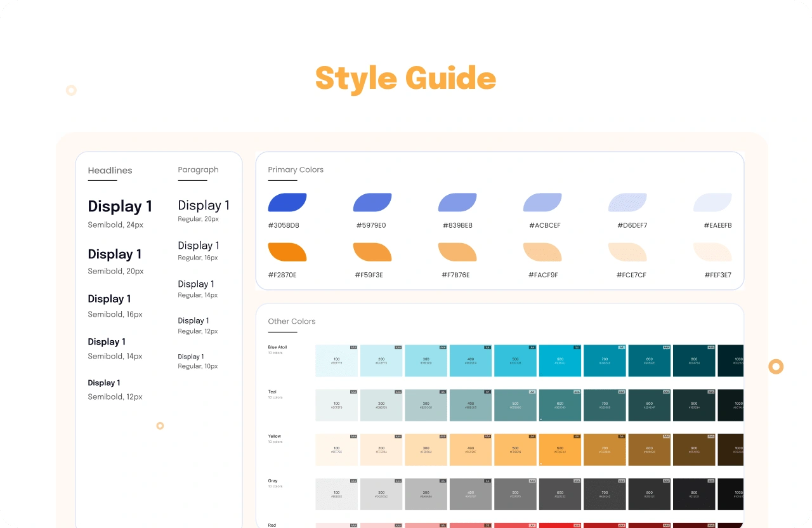Click the #3058D8 hex code text

coord(284,225)
